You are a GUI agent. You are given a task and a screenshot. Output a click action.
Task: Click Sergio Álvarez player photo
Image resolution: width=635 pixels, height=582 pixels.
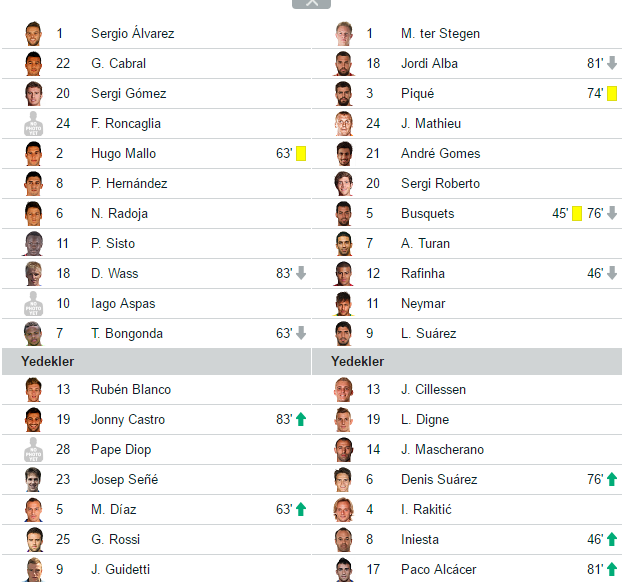(34, 34)
